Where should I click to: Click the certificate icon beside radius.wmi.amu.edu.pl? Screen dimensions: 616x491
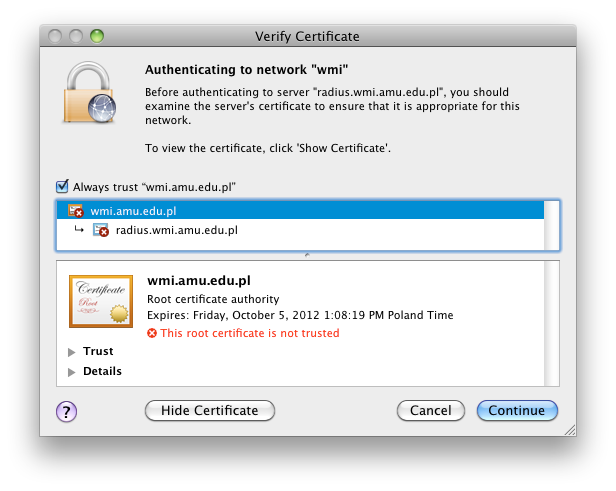pos(101,230)
